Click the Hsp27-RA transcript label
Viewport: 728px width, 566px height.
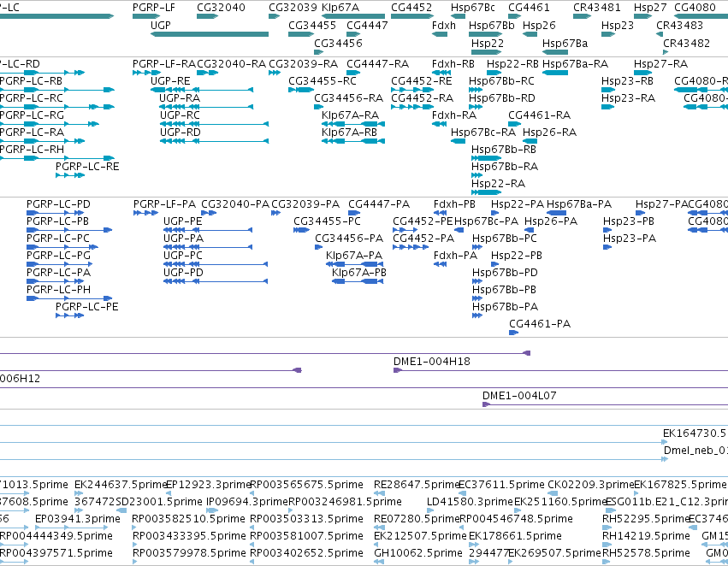660,63
